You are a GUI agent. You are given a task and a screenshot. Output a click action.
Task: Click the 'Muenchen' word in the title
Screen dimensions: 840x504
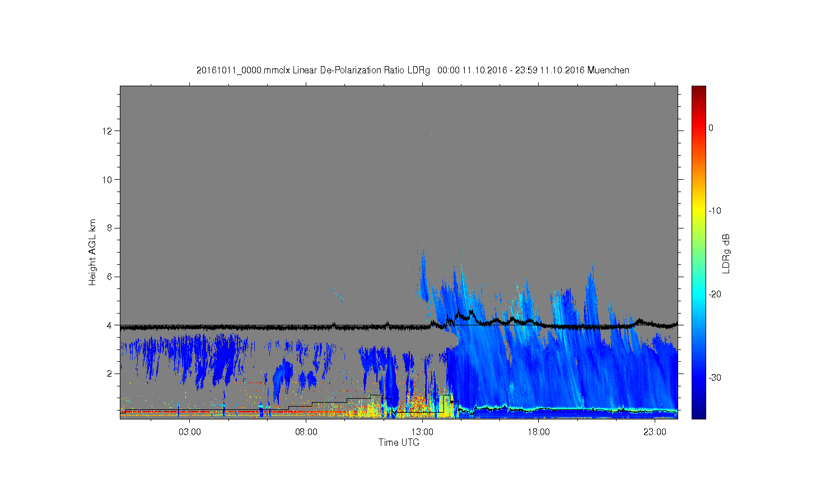[608, 71]
